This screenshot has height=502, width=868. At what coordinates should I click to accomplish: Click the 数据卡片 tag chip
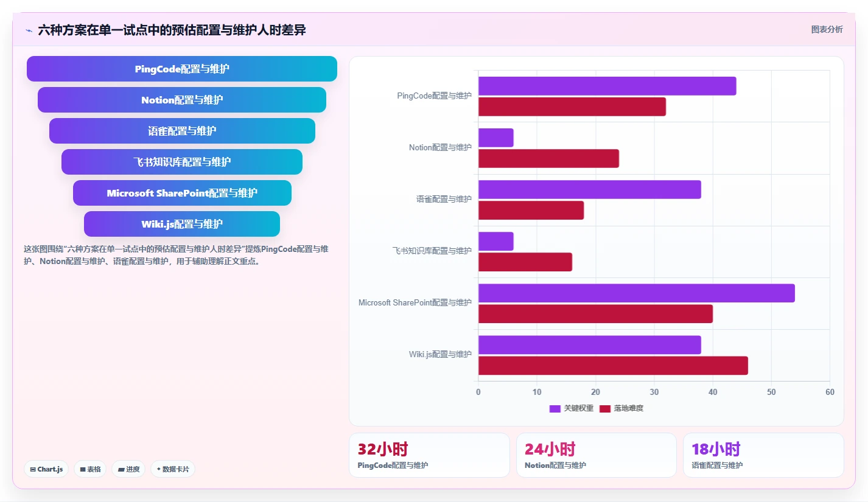point(173,469)
